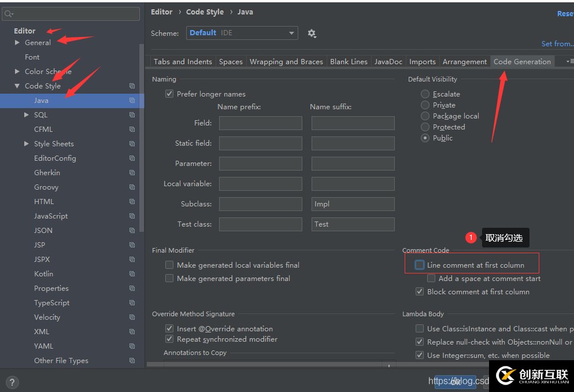Viewport: 574px width, 392px height.
Task: Click the copy icon beside the SQL row
Action: 132,115
